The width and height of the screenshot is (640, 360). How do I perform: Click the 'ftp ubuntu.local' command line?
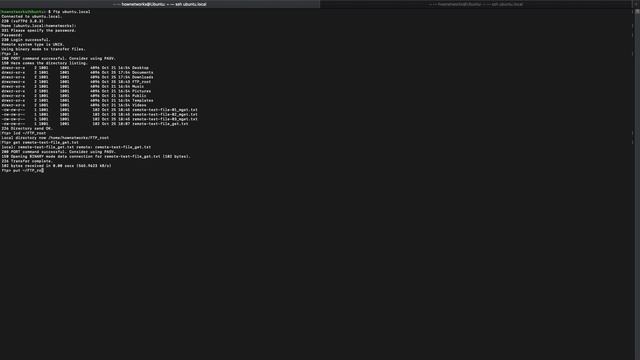pyautogui.click(x=45, y=12)
